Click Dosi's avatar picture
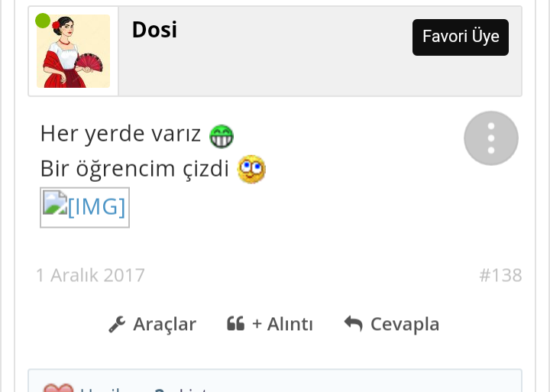Image resolution: width=550 pixels, height=392 pixels. (x=73, y=51)
